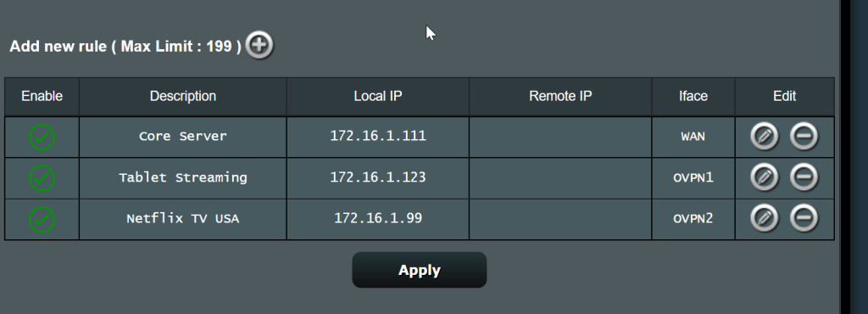Remove the Netflix TV USA rule
The image size is (868, 314).
coord(804,218)
